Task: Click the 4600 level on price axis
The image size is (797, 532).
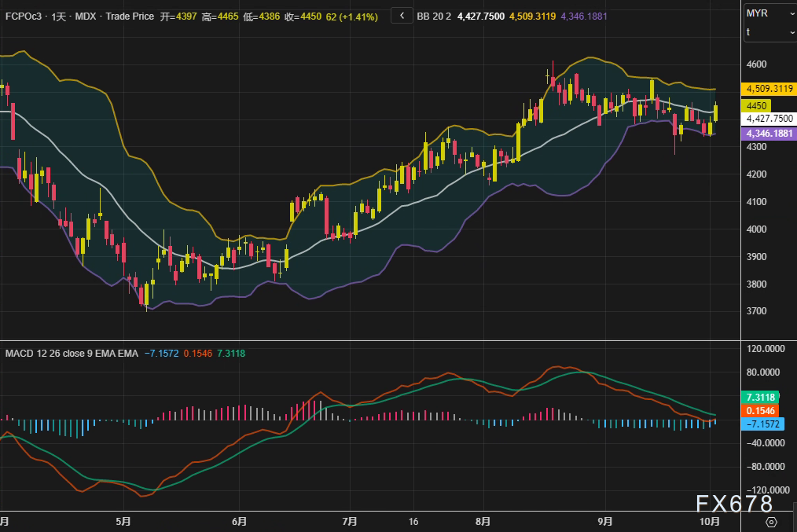Action: tap(757, 64)
